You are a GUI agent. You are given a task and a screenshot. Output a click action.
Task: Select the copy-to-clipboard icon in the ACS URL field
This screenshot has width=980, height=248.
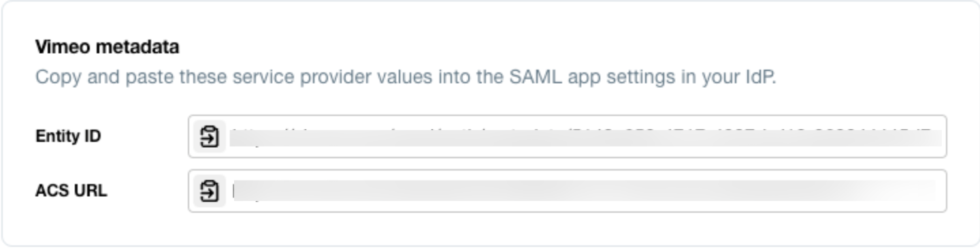click(210, 191)
